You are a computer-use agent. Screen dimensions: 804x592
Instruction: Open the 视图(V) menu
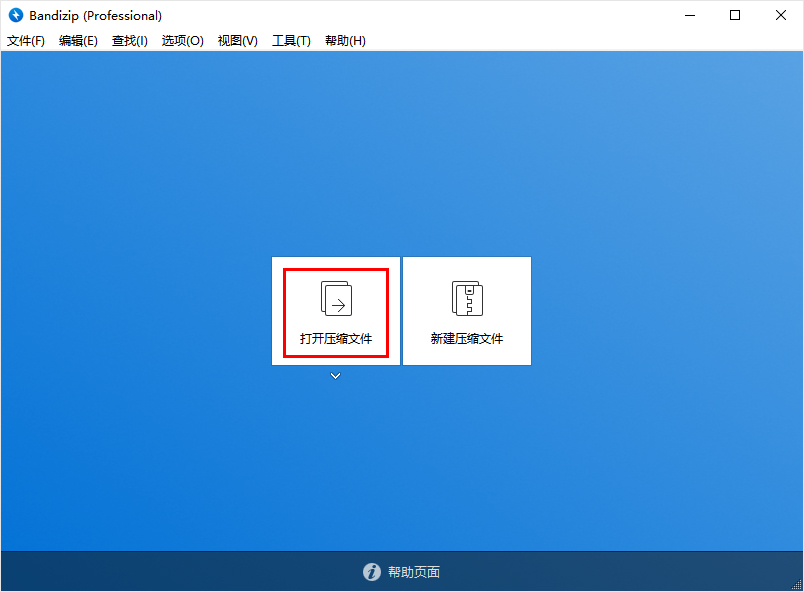click(x=237, y=41)
